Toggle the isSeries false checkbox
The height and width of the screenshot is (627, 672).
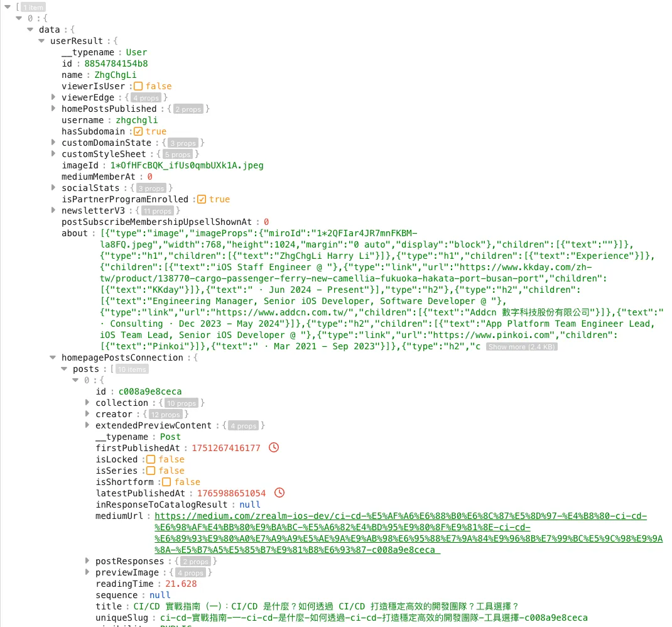(x=151, y=471)
